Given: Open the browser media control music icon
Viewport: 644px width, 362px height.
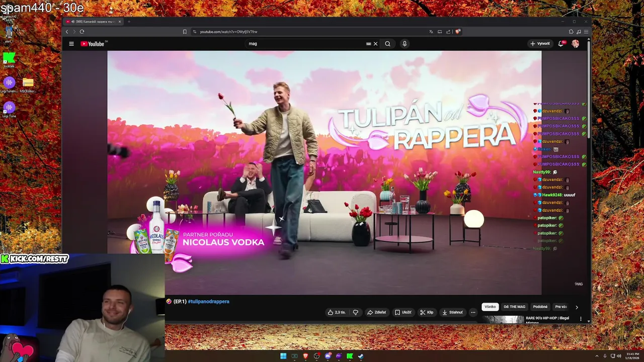Looking at the screenshot, I should click(579, 32).
